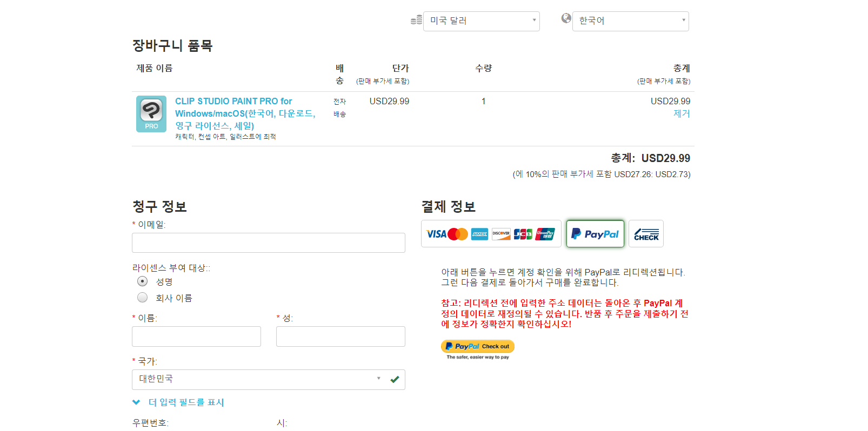The width and height of the screenshot is (868, 431).
Task: Choose credit card payment with Visa logos
Action: 491,234
